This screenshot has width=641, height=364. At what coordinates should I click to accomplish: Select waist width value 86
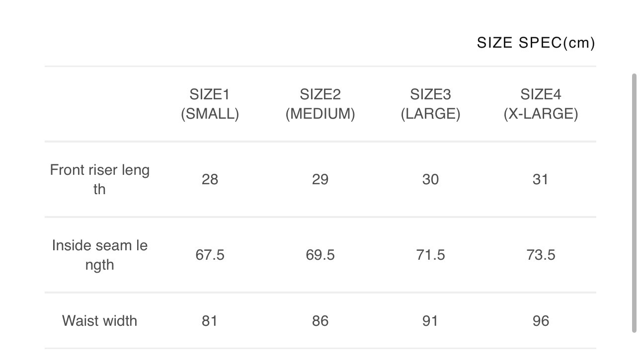[320, 321]
